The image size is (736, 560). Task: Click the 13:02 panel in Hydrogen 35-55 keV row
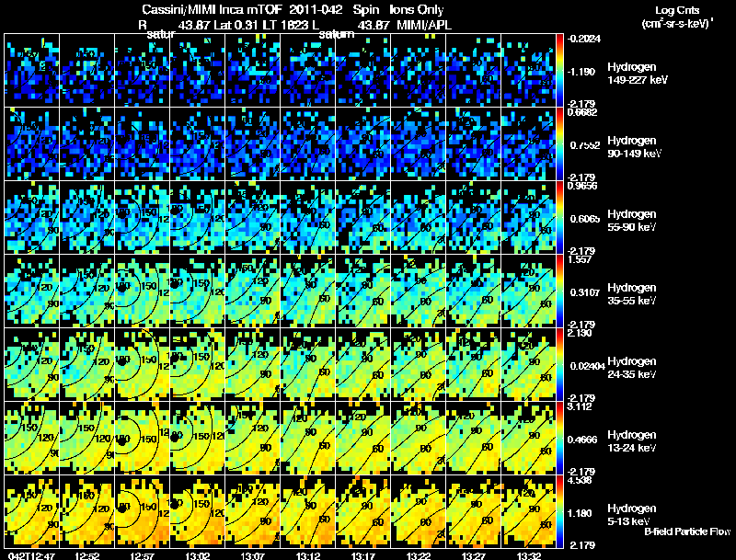(x=197, y=291)
